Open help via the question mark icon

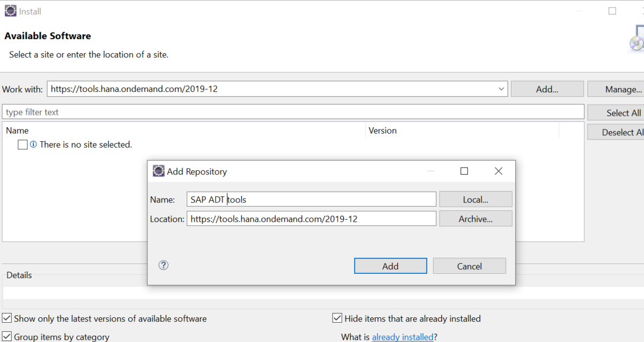click(x=163, y=265)
